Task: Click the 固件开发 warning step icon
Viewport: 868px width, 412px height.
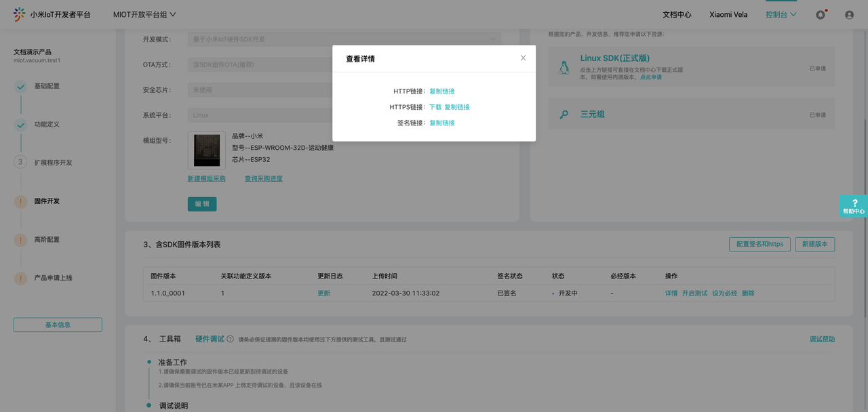Action: point(21,201)
